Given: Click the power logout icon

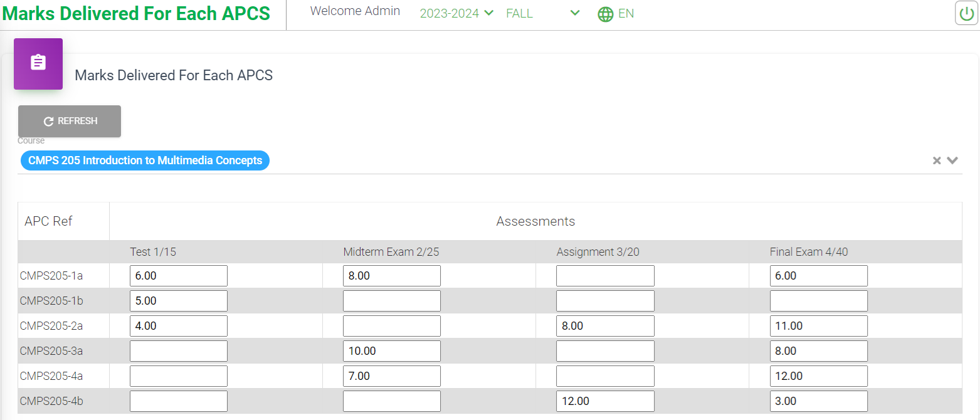Looking at the screenshot, I should [x=966, y=13].
